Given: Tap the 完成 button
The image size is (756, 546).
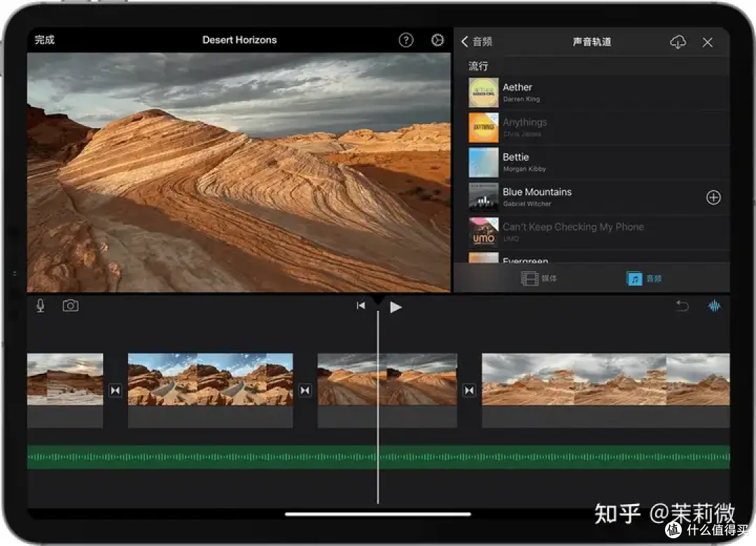Looking at the screenshot, I should [x=45, y=40].
